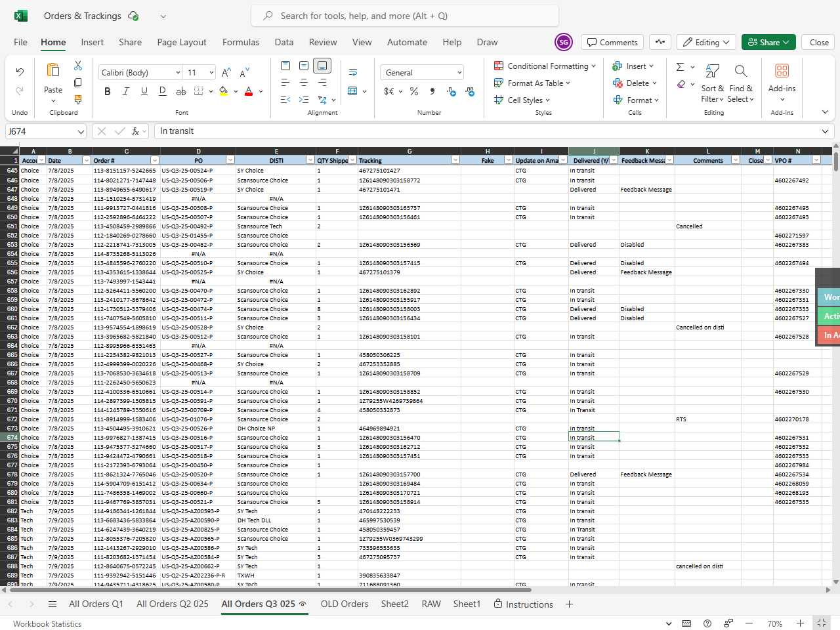This screenshot has height=630, width=840.
Task: Click the Add-ins button
Action: 782,83
